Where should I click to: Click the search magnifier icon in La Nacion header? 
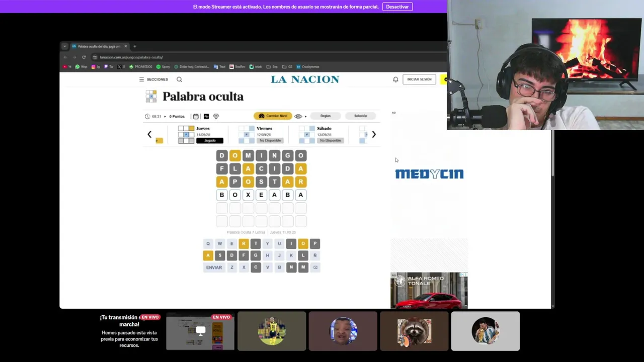pyautogui.click(x=179, y=79)
